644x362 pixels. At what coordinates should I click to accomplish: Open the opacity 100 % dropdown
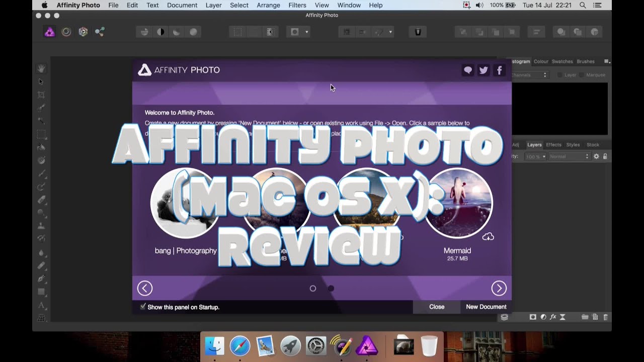[535, 156]
